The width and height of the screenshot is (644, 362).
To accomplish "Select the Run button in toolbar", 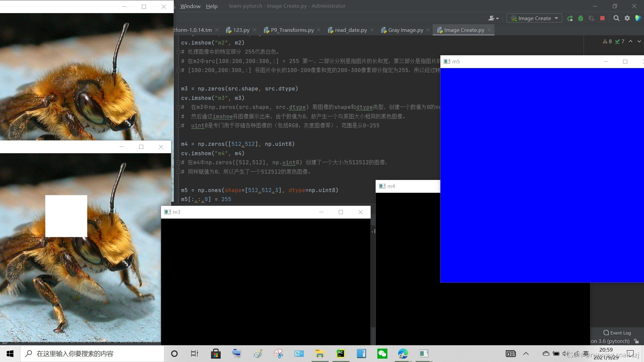I will click(x=571, y=18).
